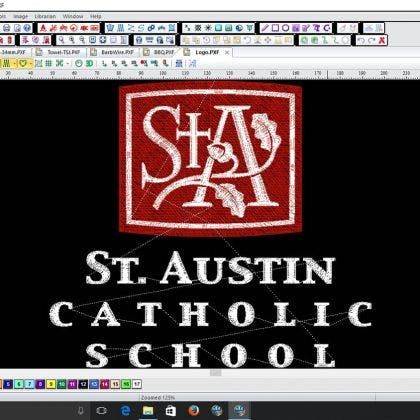Screen dimensions: 420x420
Task: Select color swatch number 15
Action: (115, 384)
